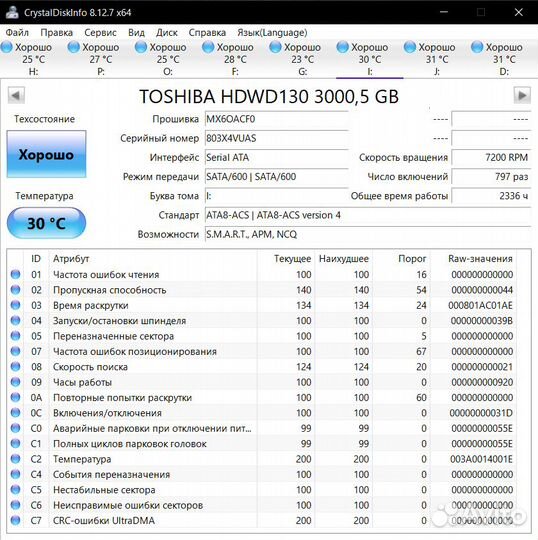The height and width of the screenshot is (540, 538).
Task: Select the Частота ошибок позиционирования text
Action: click(135, 352)
